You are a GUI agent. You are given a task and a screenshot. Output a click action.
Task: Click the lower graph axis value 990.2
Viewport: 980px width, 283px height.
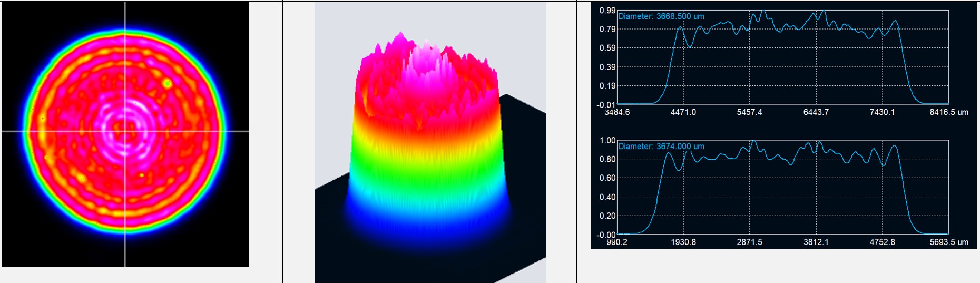(x=618, y=242)
